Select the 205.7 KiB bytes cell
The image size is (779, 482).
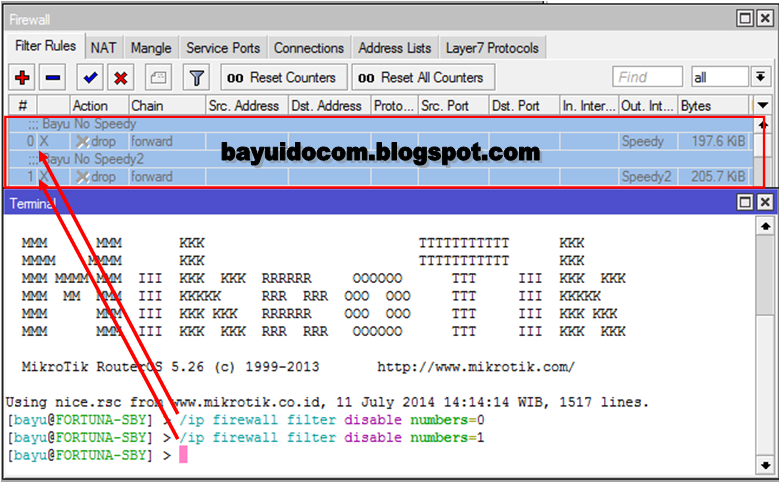click(713, 177)
